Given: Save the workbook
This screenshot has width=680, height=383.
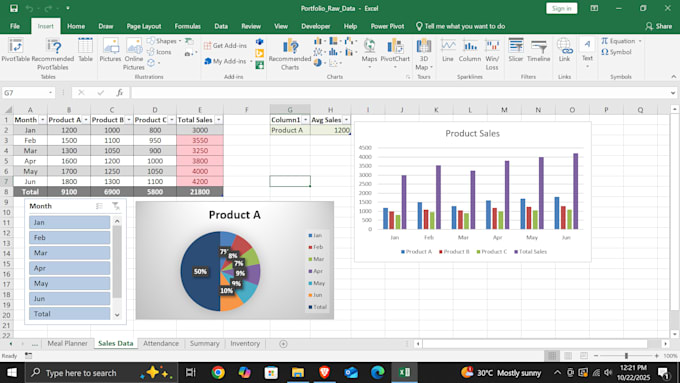Looking at the screenshot, I should pos(14,8).
